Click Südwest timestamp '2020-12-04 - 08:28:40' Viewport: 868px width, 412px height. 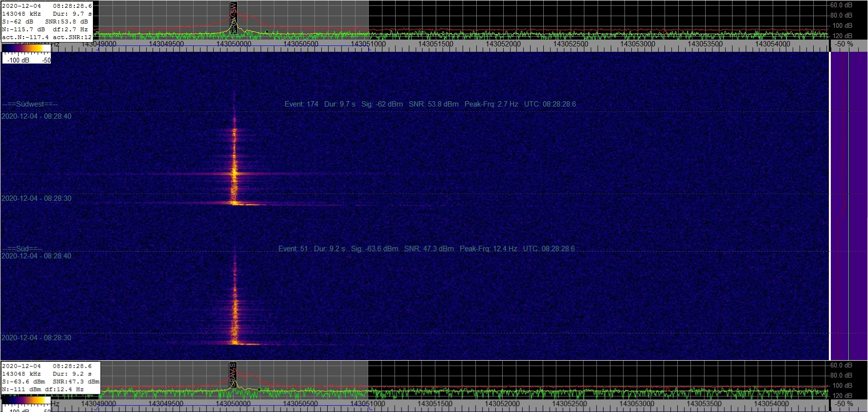click(36, 116)
